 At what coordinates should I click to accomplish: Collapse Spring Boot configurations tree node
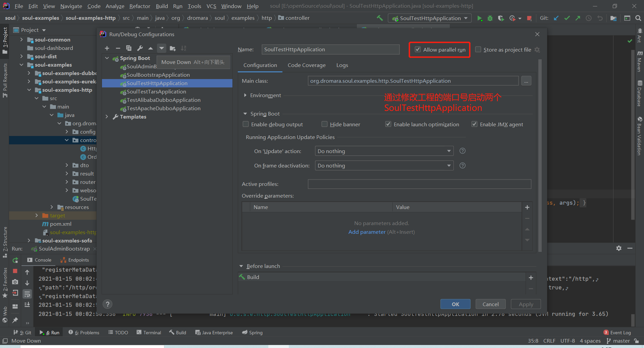107,58
